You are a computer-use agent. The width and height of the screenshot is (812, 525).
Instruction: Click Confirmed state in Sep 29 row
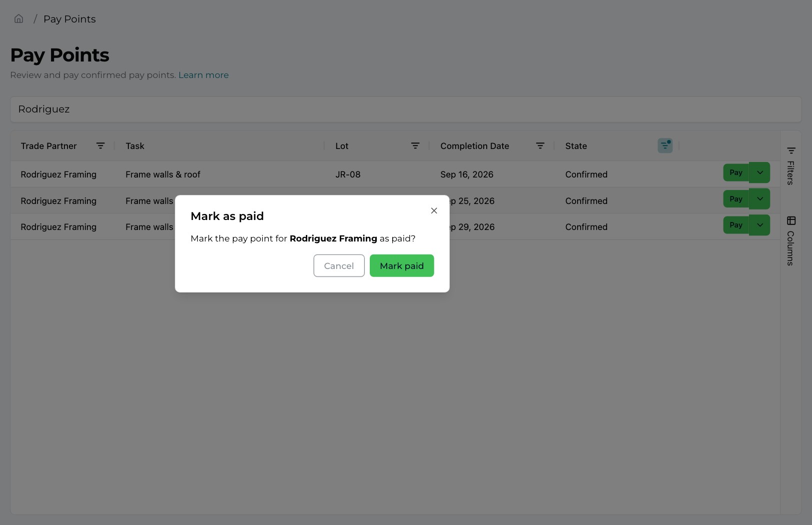coord(586,227)
